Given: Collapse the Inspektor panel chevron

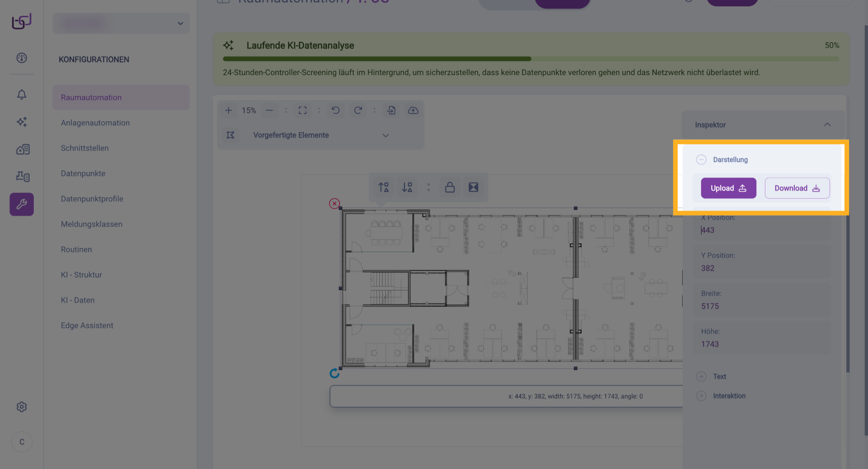Looking at the screenshot, I should point(827,125).
